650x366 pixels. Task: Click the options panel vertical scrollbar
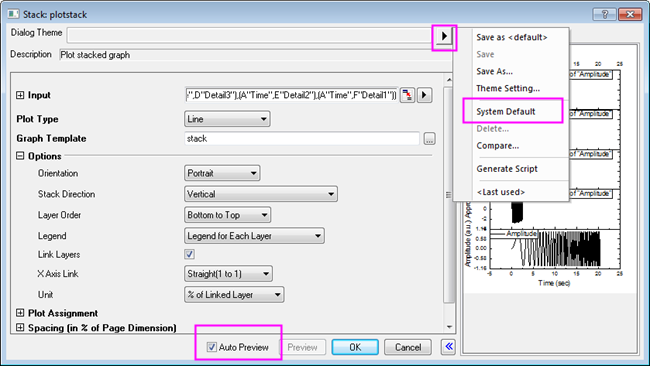449,202
